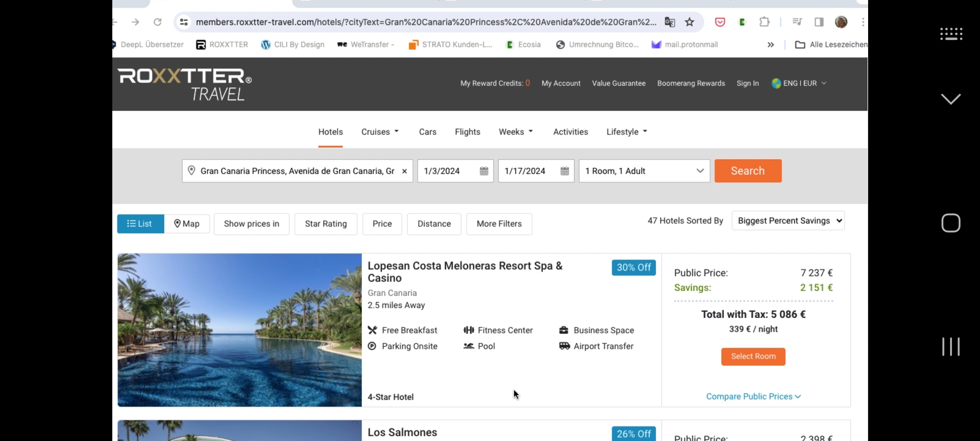Viewport: 980px width, 441px height.
Task: Click the destination text input field
Action: pyautogui.click(x=297, y=171)
